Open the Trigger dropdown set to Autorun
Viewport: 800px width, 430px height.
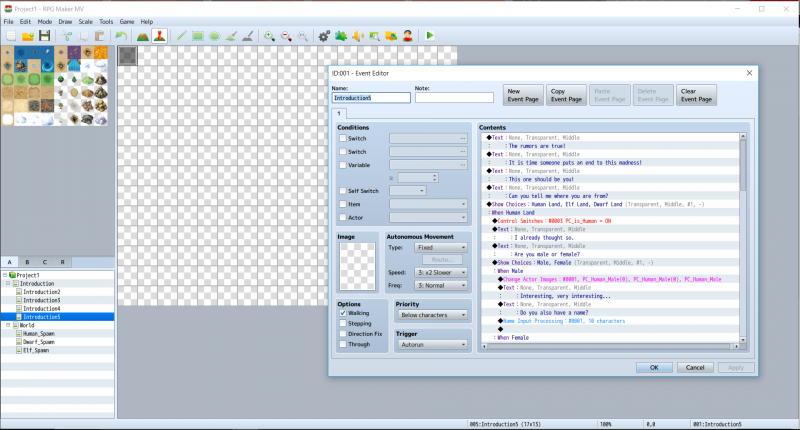433,345
